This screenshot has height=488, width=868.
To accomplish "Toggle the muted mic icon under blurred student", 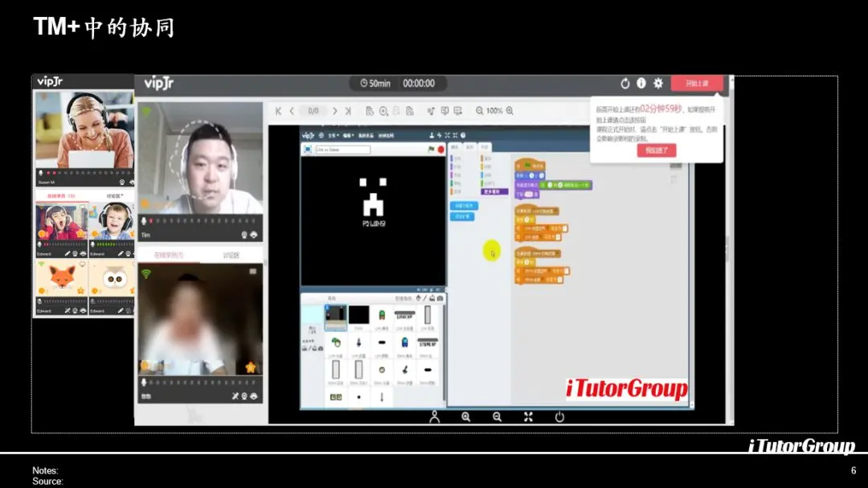I will 235,396.
